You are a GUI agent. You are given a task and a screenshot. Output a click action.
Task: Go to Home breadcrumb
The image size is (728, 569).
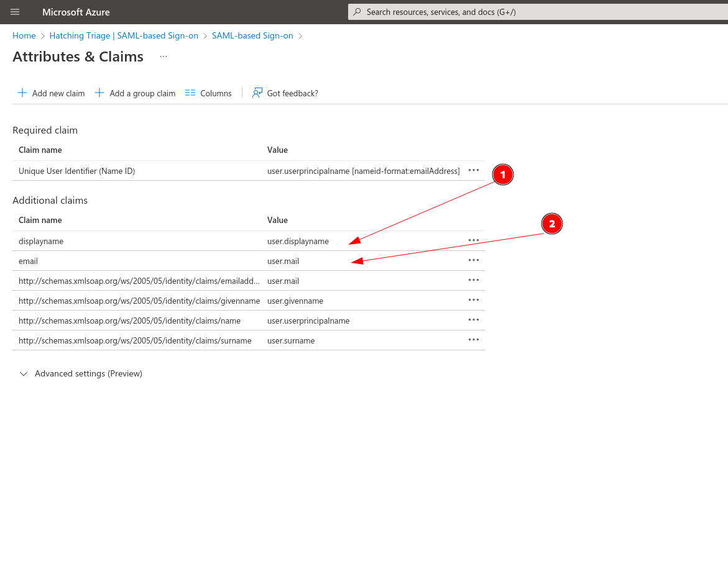(24, 36)
